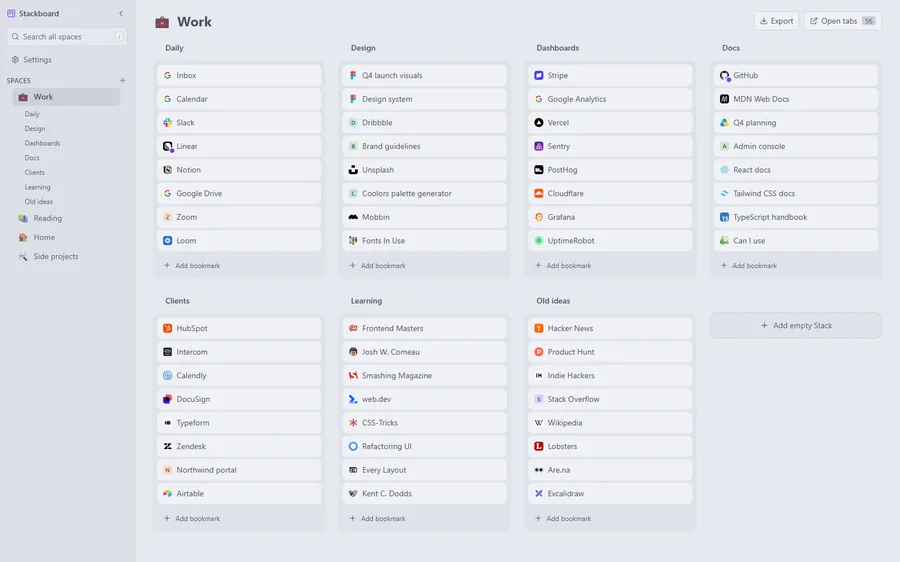
Task: Open the Brand guidelines bookmark
Action: 425,146
